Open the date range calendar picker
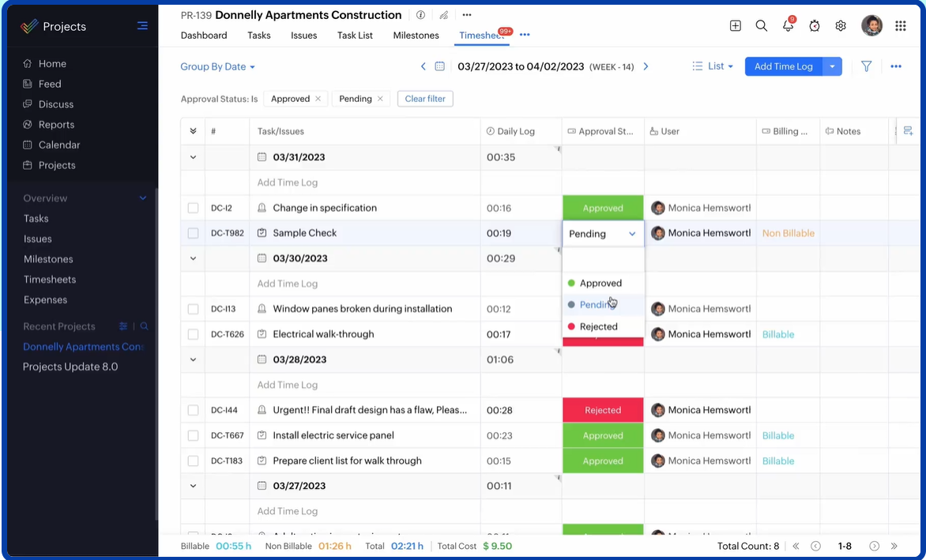Image resolution: width=926 pixels, height=560 pixels. [x=440, y=67]
